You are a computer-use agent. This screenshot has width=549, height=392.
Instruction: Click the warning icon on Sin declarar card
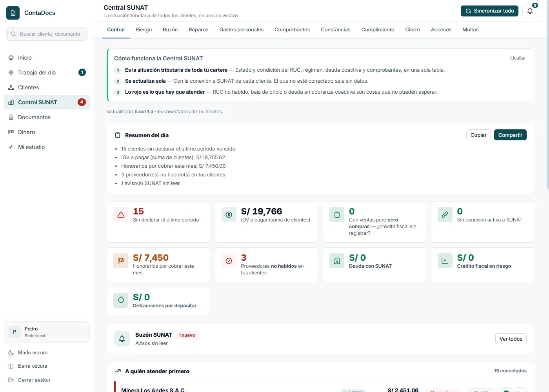coord(121,215)
